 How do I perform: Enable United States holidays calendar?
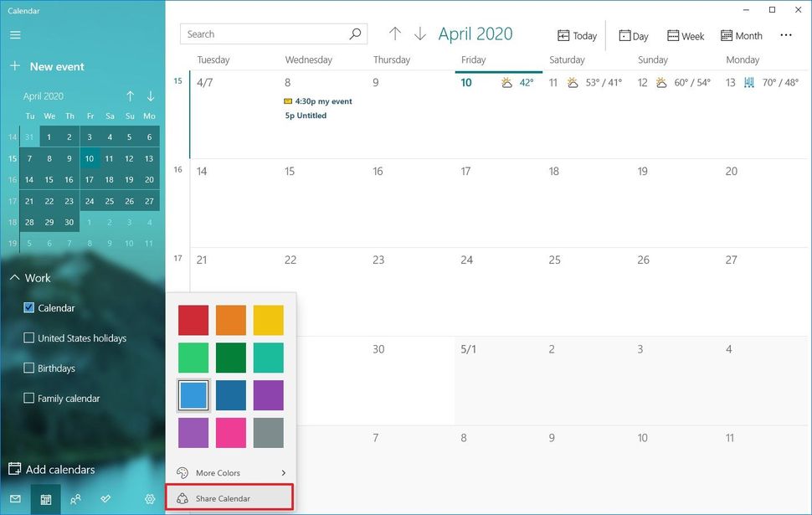click(x=28, y=337)
